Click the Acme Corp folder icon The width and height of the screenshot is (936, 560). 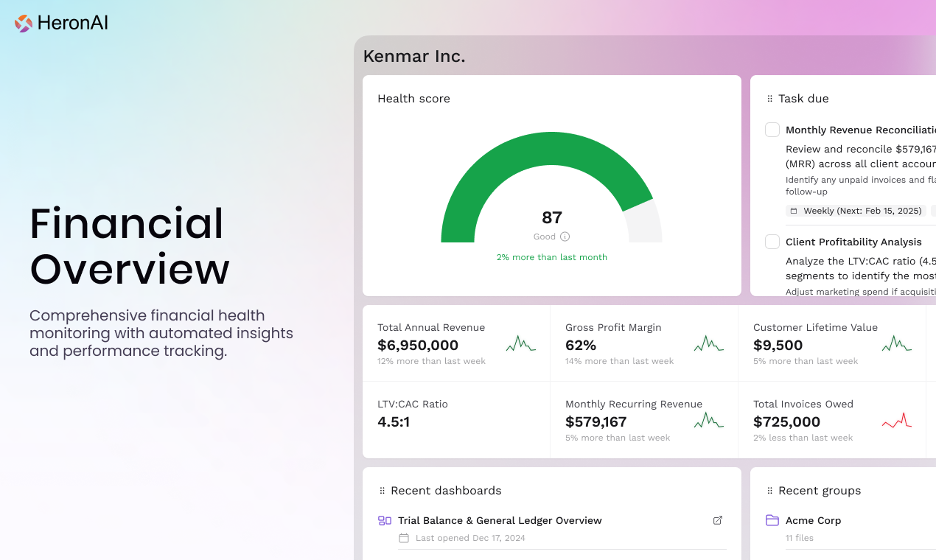(x=772, y=520)
